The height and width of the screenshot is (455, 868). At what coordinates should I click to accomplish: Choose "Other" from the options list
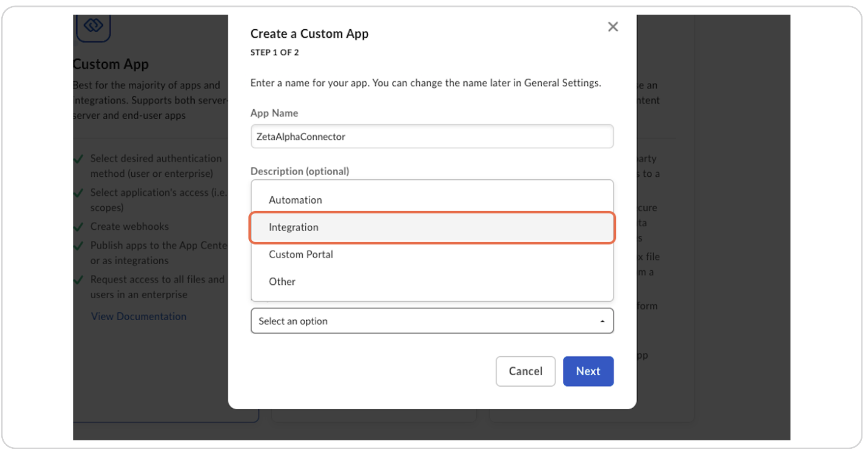point(282,281)
